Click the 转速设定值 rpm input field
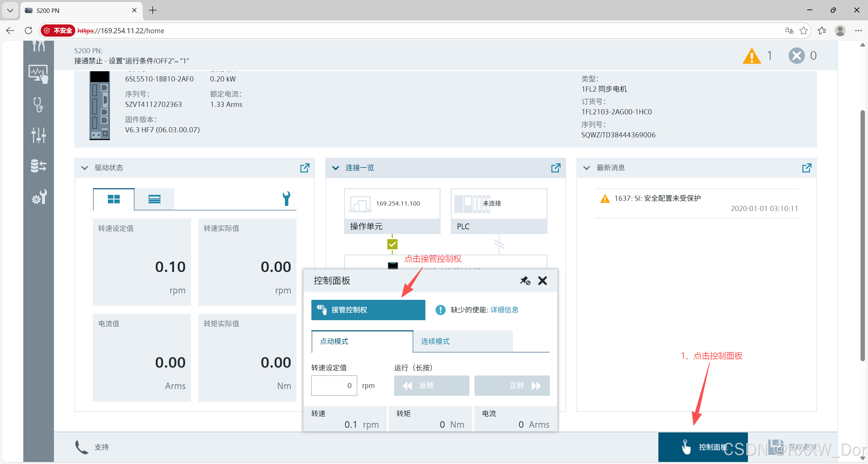Viewport: 868px width, 464px height. pos(334,386)
